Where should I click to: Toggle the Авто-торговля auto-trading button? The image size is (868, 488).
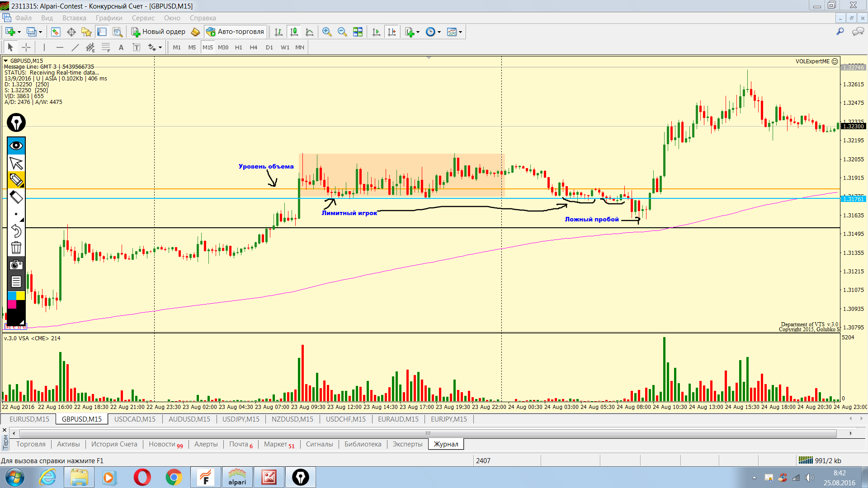coord(235,32)
